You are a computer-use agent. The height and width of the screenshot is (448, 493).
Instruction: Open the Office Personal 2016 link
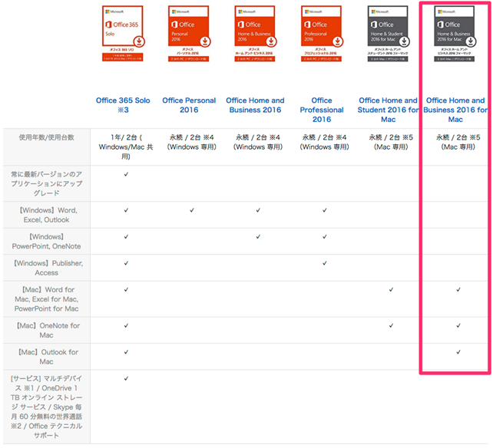[189, 105]
